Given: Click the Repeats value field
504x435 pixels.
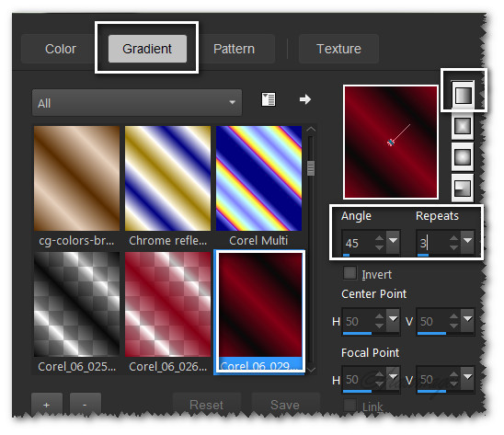Looking at the screenshot, I should pos(432,243).
